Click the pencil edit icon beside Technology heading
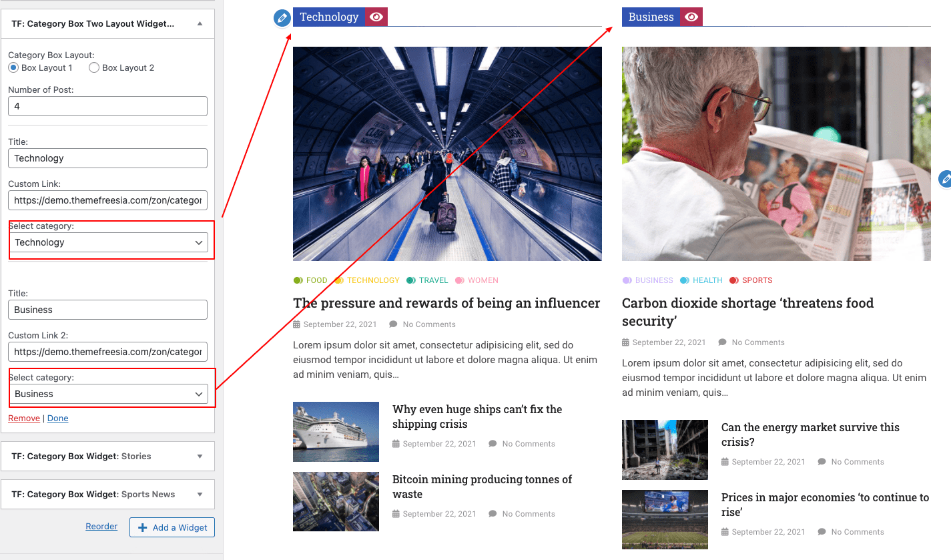This screenshot has height=560, width=951. click(x=282, y=18)
